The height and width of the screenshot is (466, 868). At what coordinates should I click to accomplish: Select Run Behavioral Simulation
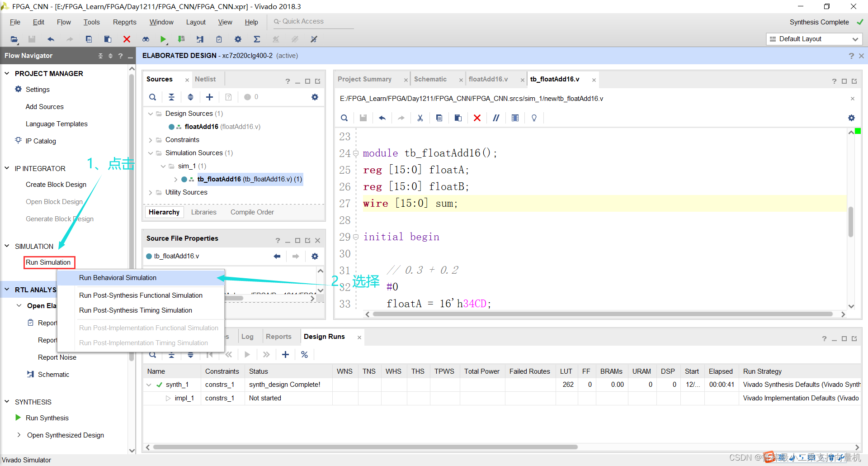point(141,278)
